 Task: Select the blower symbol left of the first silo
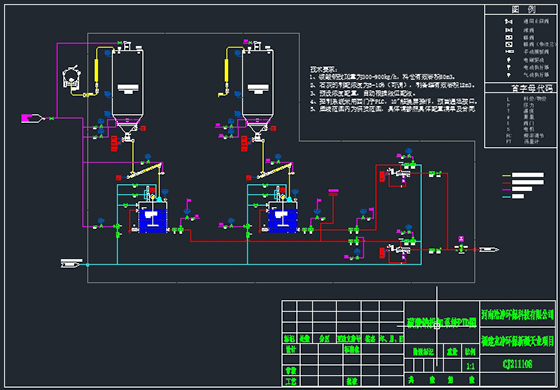(x=71, y=78)
